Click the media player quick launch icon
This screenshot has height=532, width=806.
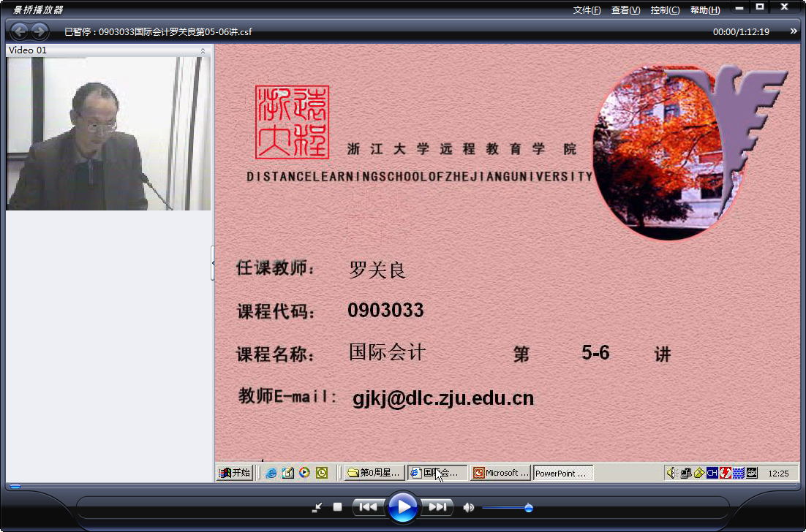[x=304, y=472]
